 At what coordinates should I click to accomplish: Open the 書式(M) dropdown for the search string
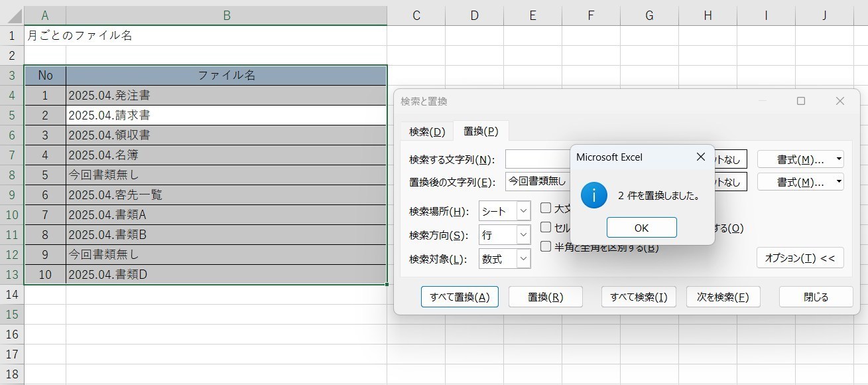800,159
